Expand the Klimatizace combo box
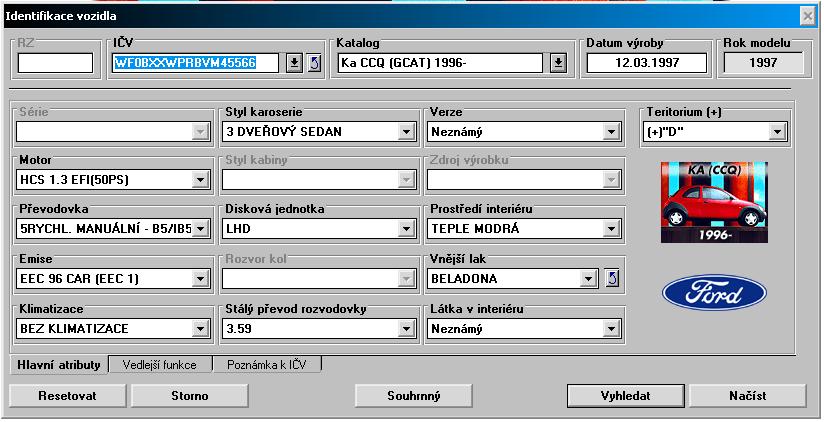The height and width of the screenshot is (422, 824). point(200,328)
